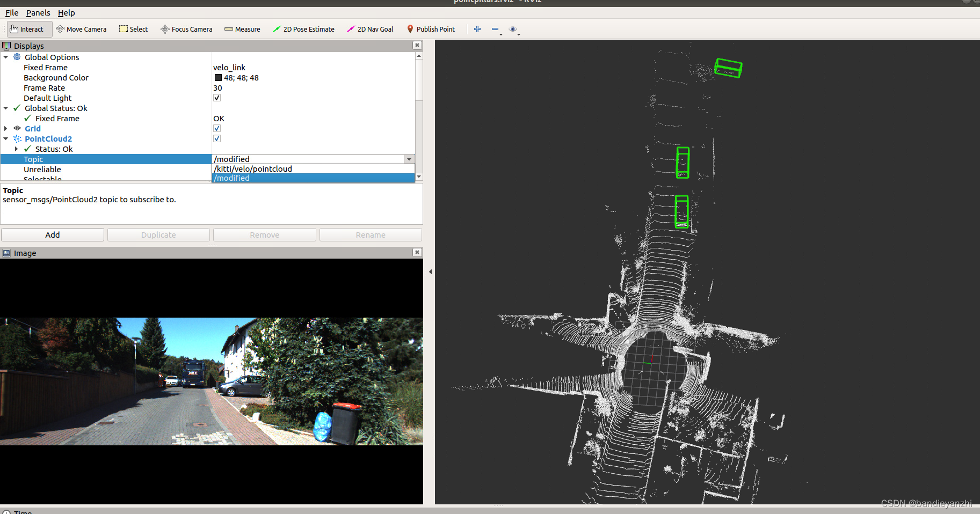Choose the Select tool

pyautogui.click(x=133, y=29)
